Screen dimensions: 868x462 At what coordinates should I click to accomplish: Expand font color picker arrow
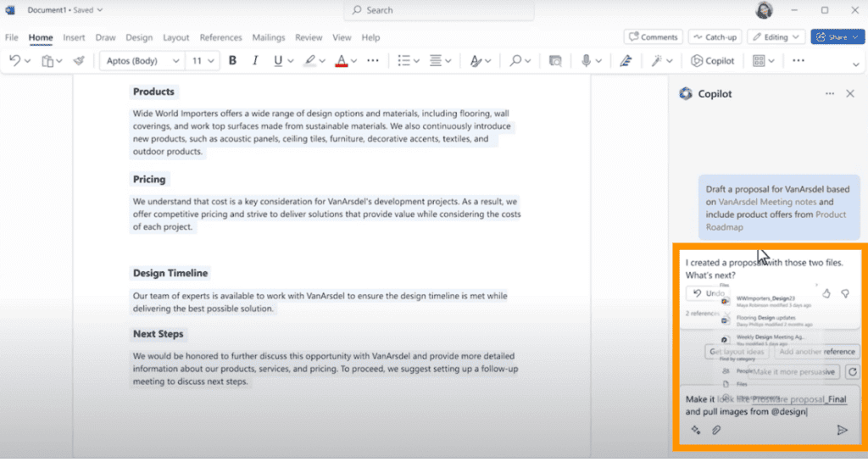[353, 61]
